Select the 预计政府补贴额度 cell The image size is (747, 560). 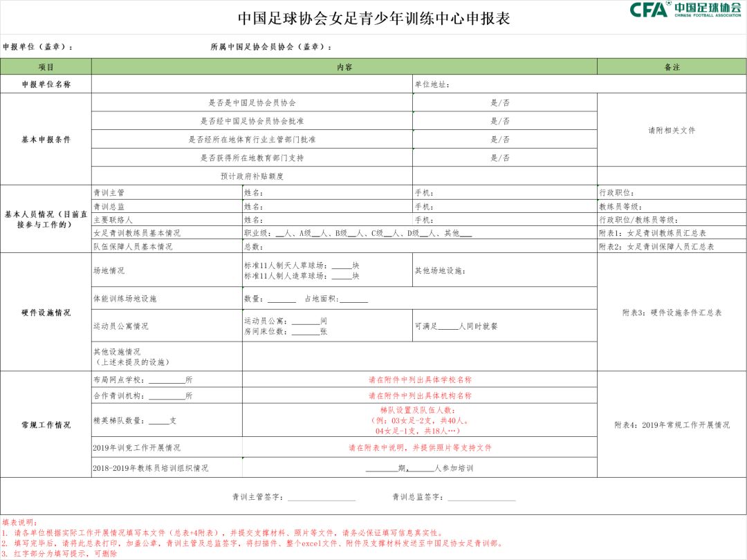252,176
